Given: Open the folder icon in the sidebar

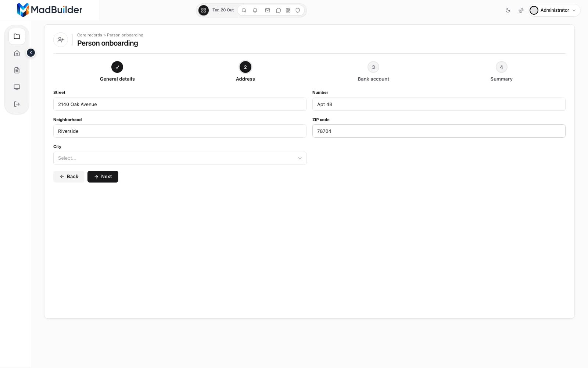Looking at the screenshot, I should click(17, 36).
